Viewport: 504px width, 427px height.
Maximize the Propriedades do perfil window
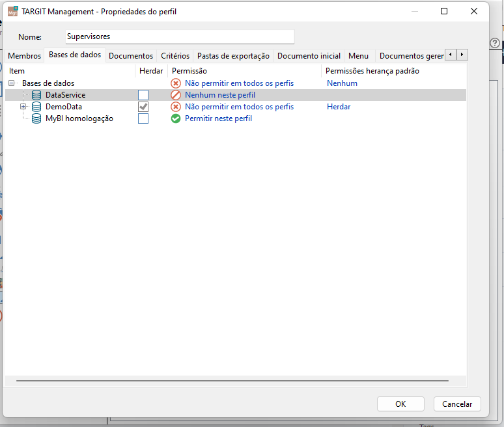444,11
